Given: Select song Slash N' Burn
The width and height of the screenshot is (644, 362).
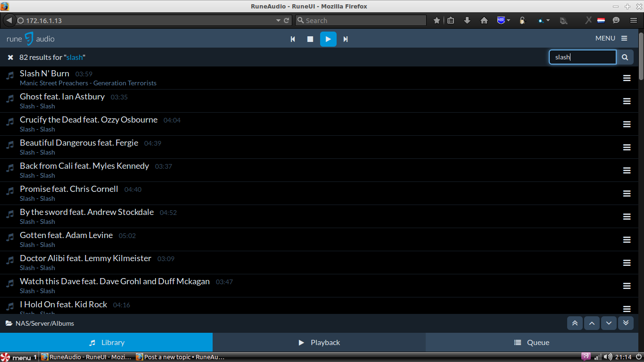Looking at the screenshot, I should 44,74.
